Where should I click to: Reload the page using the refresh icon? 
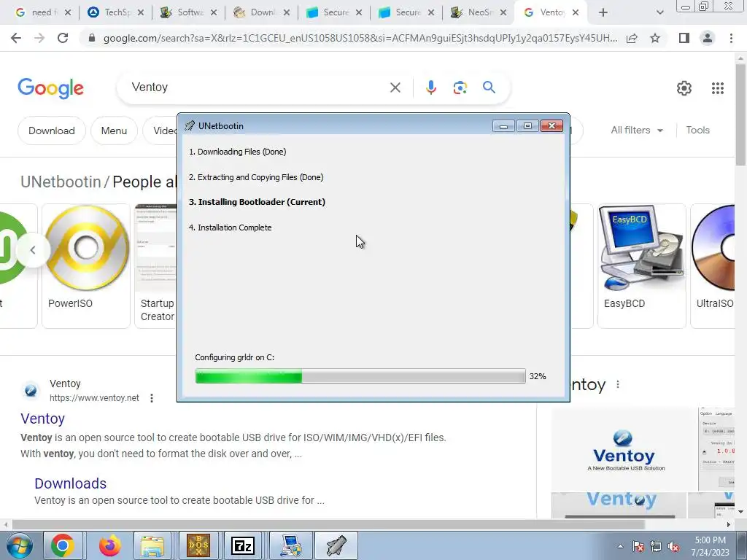pos(63,38)
